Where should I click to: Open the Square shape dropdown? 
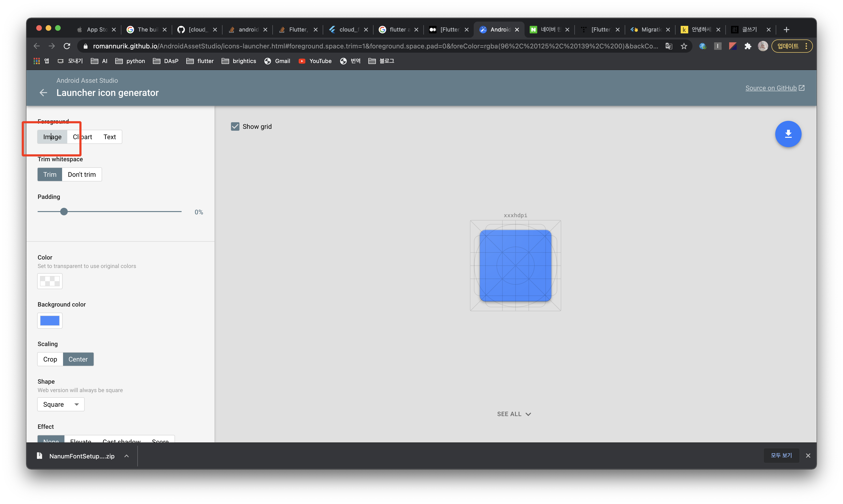click(61, 405)
